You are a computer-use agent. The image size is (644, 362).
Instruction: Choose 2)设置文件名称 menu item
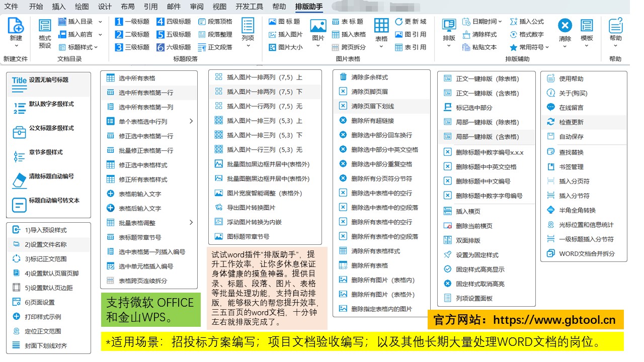(x=49, y=245)
